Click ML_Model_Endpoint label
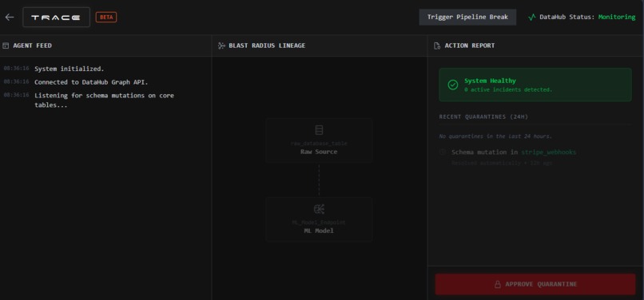The height and width of the screenshot is (300, 644). click(319, 223)
